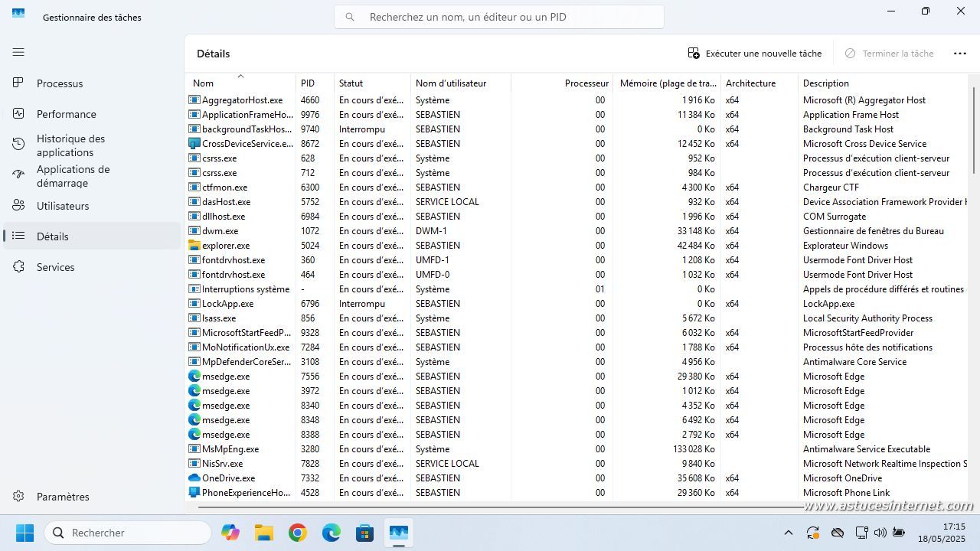Click the PhoneExperienceHost process icon
Image resolution: width=980 pixels, height=551 pixels.
[194, 493]
